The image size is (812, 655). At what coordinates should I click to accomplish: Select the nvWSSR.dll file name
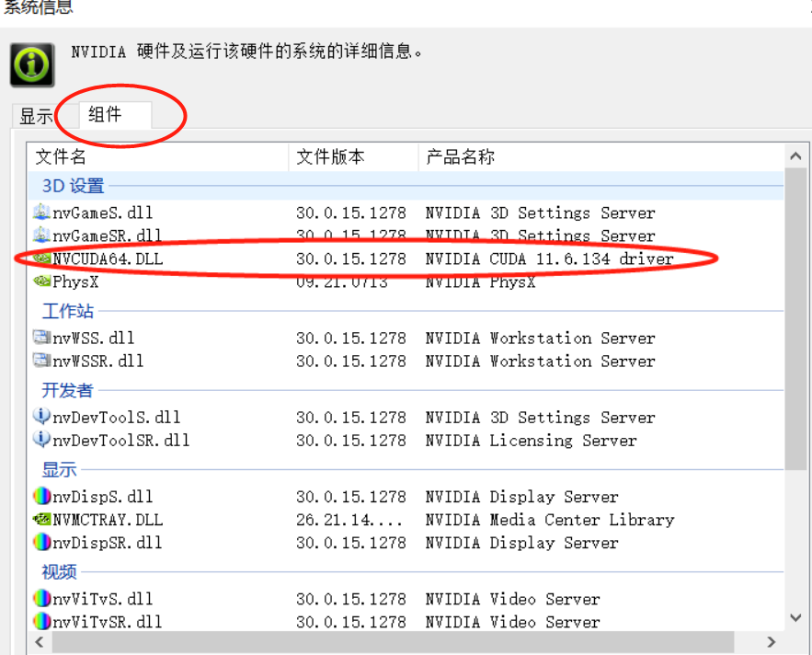tap(97, 360)
